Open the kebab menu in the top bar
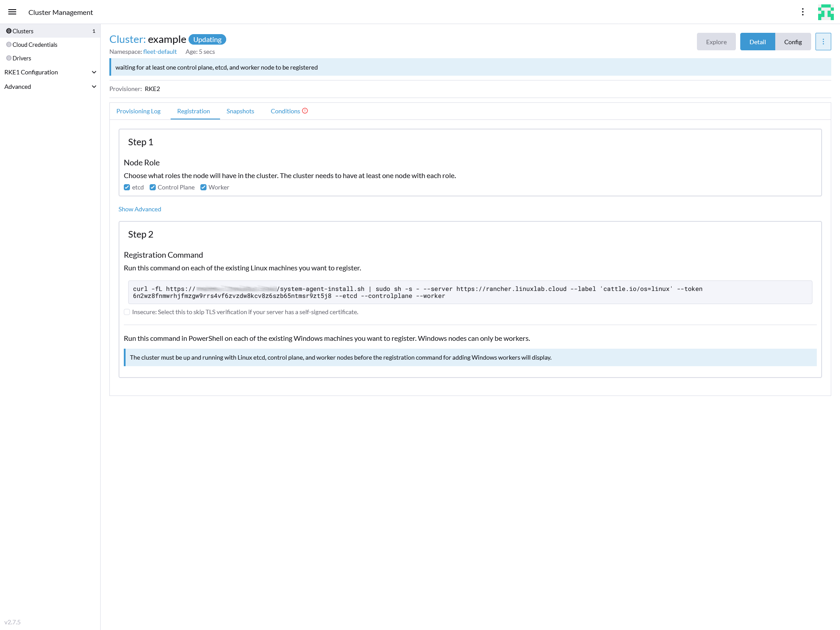 (803, 12)
